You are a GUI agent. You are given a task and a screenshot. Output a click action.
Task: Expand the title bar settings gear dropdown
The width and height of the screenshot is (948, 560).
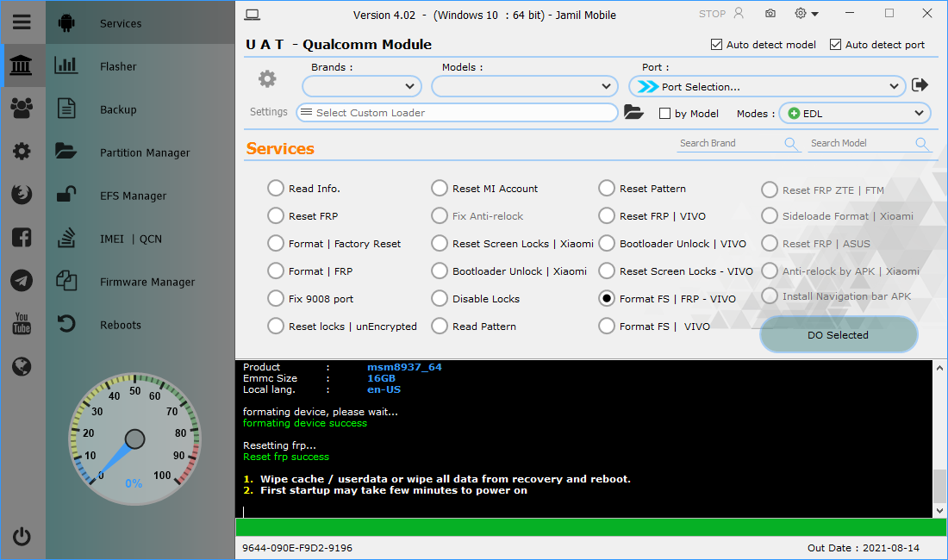click(x=807, y=13)
